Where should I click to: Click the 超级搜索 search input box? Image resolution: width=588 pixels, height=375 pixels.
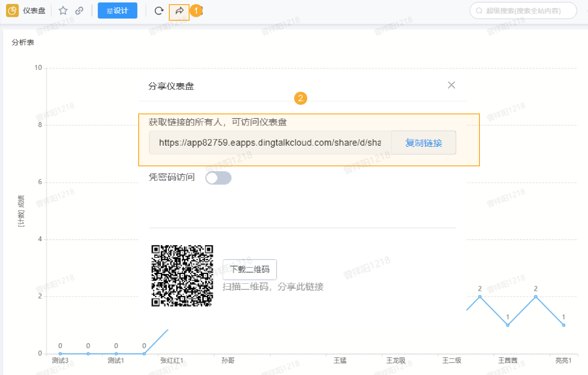(x=523, y=10)
